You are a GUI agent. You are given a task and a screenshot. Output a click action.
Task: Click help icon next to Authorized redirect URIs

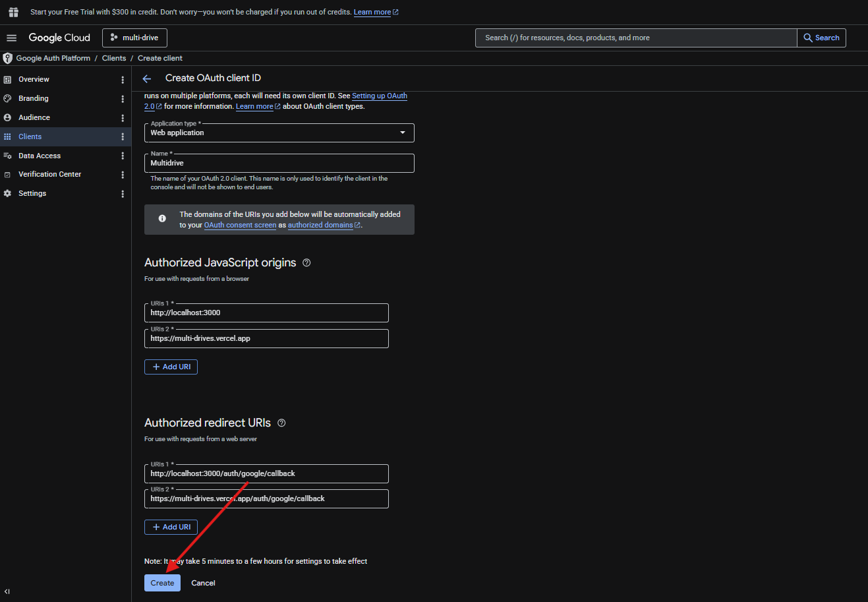(x=281, y=423)
